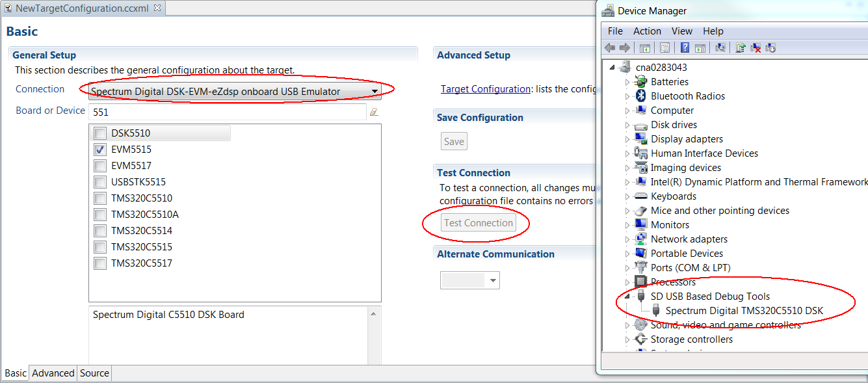Expand the Display adapters category
The image size is (868, 383).
(x=627, y=139)
